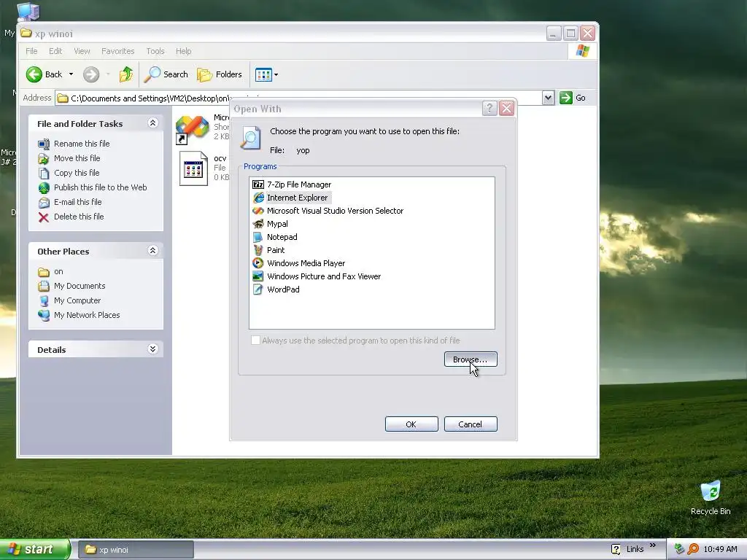This screenshot has height=560, width=747.
Task: Select the ocv file icon
Action: tap(193, 168)
